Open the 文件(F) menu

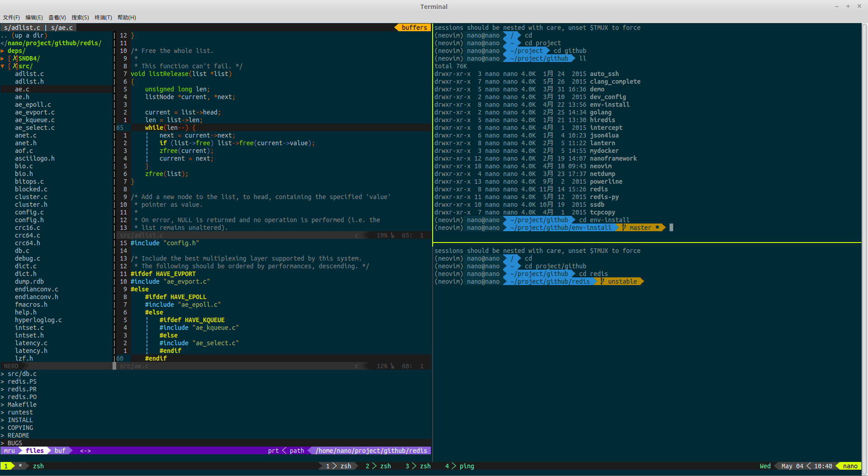click(11, 17)
